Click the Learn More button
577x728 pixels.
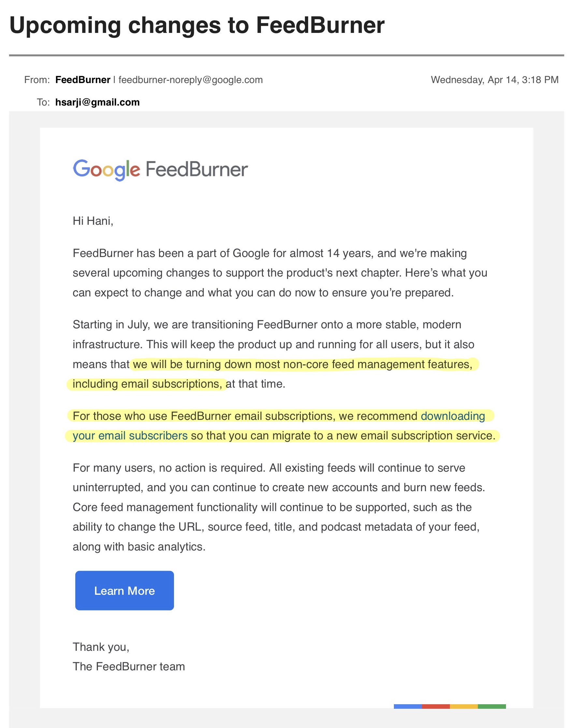click(124, 591)
